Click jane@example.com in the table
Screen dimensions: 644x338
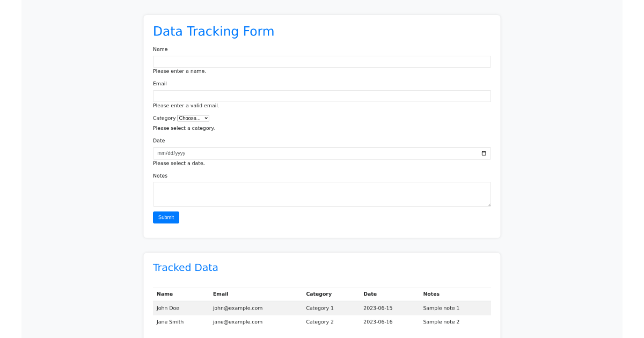238,322
